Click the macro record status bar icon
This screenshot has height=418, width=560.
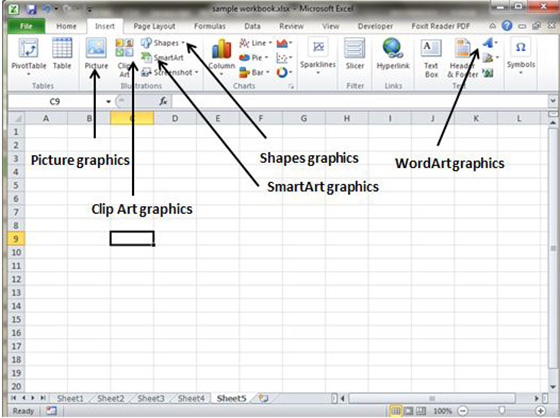pos(51,411)
